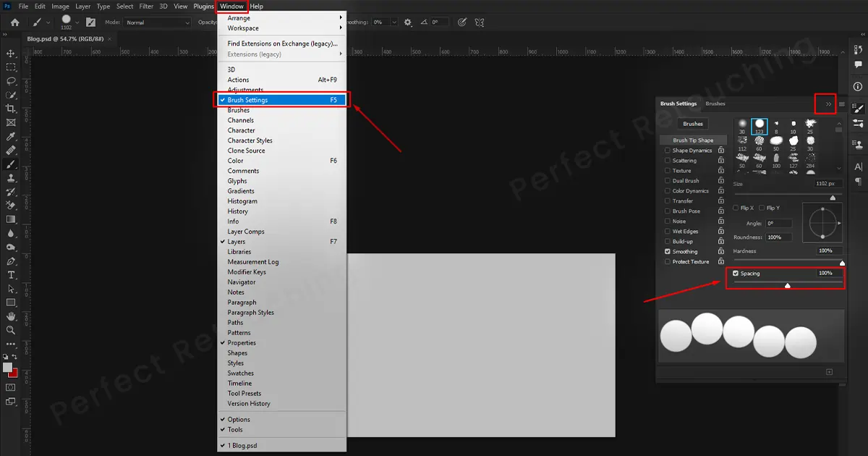Image resolution: width=868 pixels, height=456 pixels.
Task: Click the Brush Tip Shape entry
Action: [x=693, y=139]
